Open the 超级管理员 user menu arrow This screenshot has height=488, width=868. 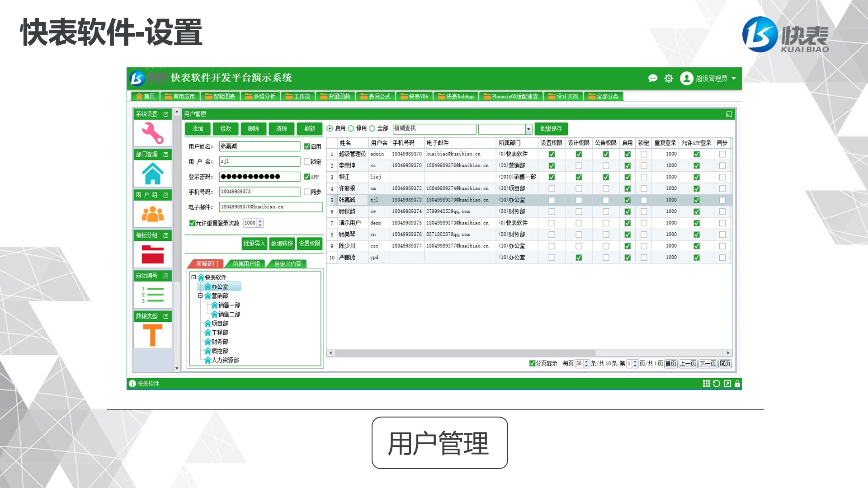[x=734, y=79]
